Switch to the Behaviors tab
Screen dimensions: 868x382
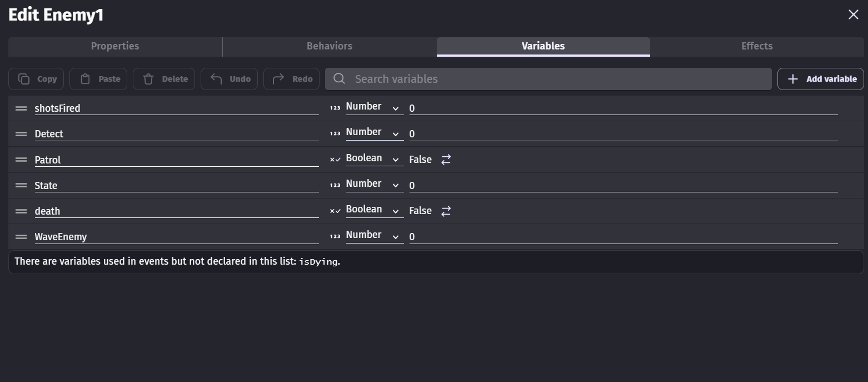pos(330,46)
